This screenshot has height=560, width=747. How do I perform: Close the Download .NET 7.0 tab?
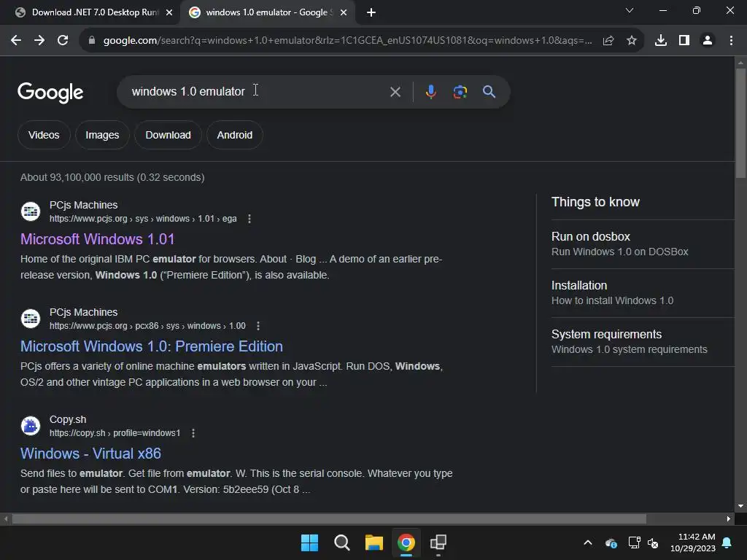[x=169, y=12]
